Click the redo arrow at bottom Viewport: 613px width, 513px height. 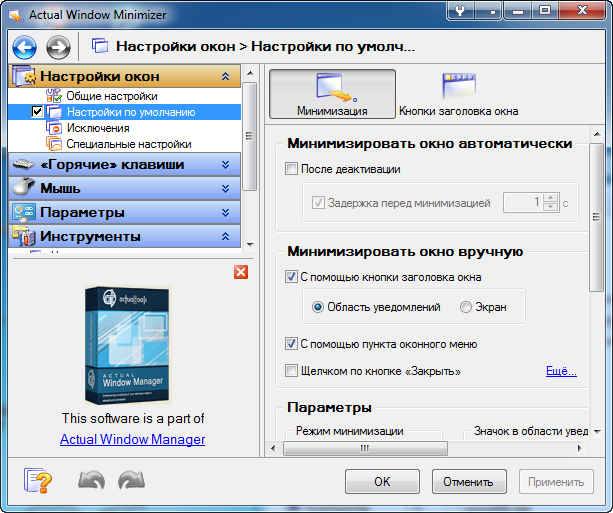(131, 481)
